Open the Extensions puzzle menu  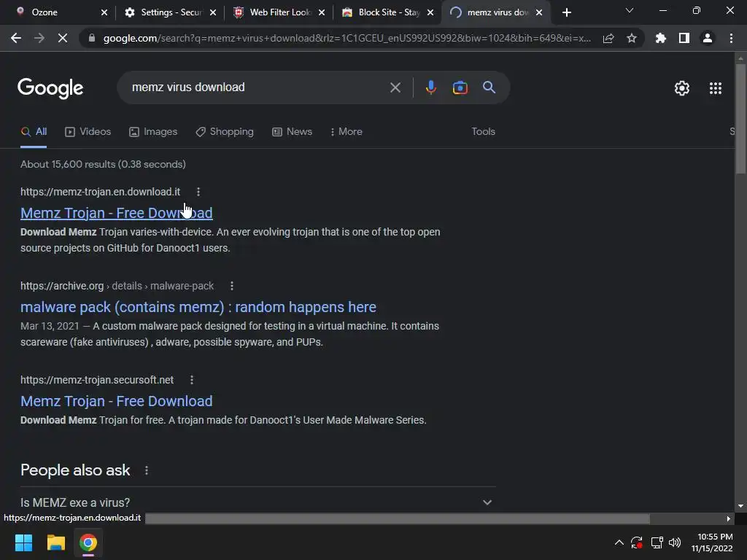coord(661,38)
